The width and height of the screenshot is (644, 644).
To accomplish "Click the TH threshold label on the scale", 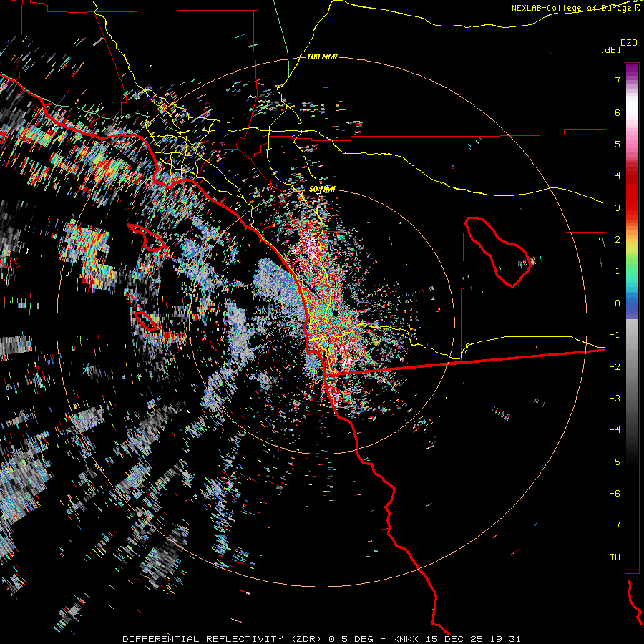I will point(615,557).
